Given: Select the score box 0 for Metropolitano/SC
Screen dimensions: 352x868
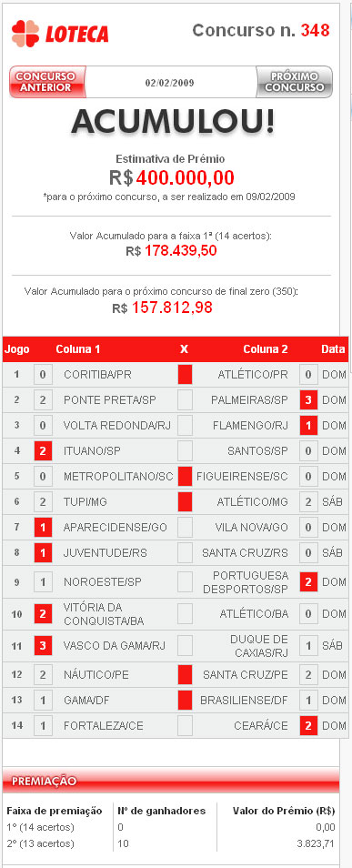Looking at the screenshot, I should click(x=43, y=477).
